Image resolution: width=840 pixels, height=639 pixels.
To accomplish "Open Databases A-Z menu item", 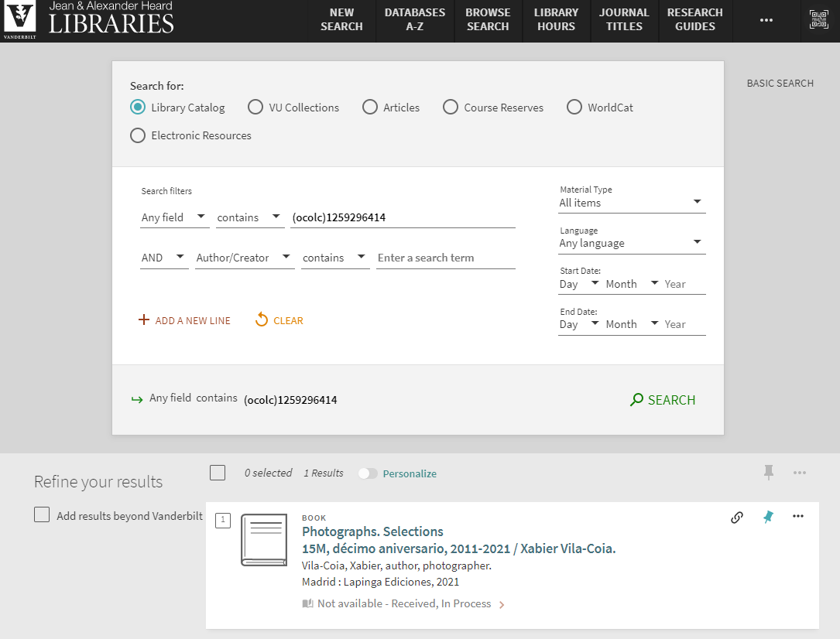I will pyautogui.click(x=415, y=19).
